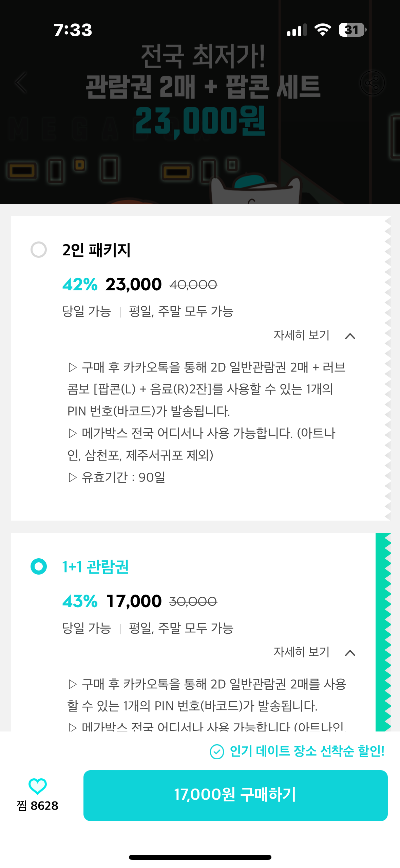Tap 자세히 보기 label under the 23,000 price
This screenshot has height=868, width=400.
click(x=302, y=335)
